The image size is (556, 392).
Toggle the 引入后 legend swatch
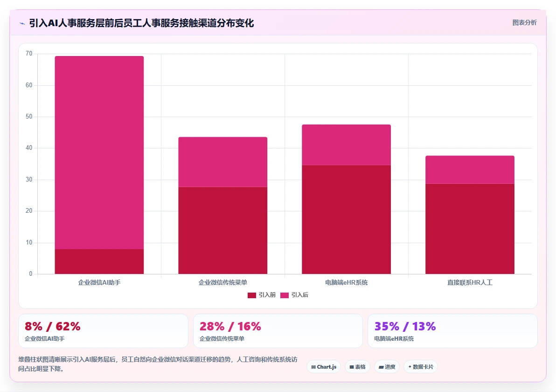(285, 295)
